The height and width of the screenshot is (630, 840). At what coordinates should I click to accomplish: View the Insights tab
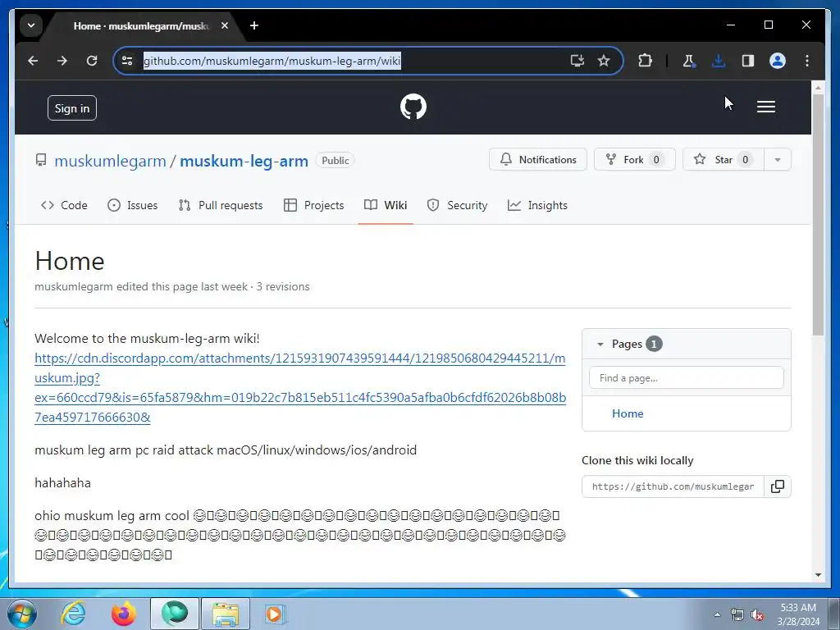click(537, 205)
